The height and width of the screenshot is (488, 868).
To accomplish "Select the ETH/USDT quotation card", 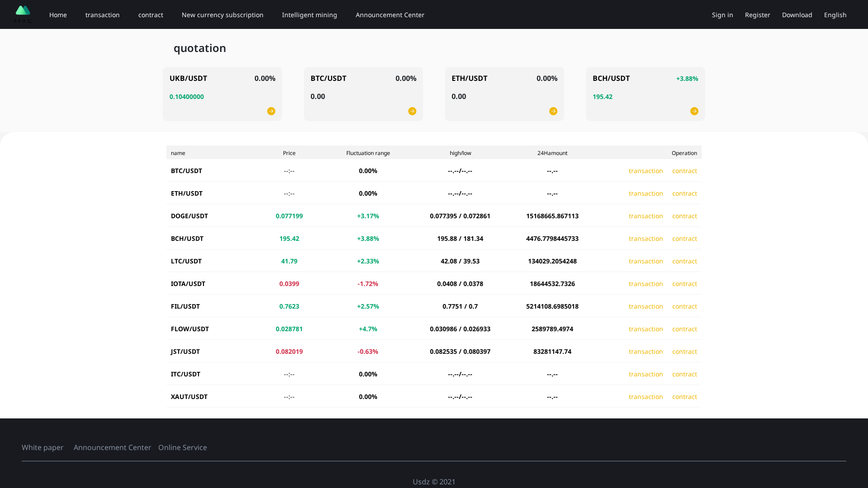I will 505,94.
